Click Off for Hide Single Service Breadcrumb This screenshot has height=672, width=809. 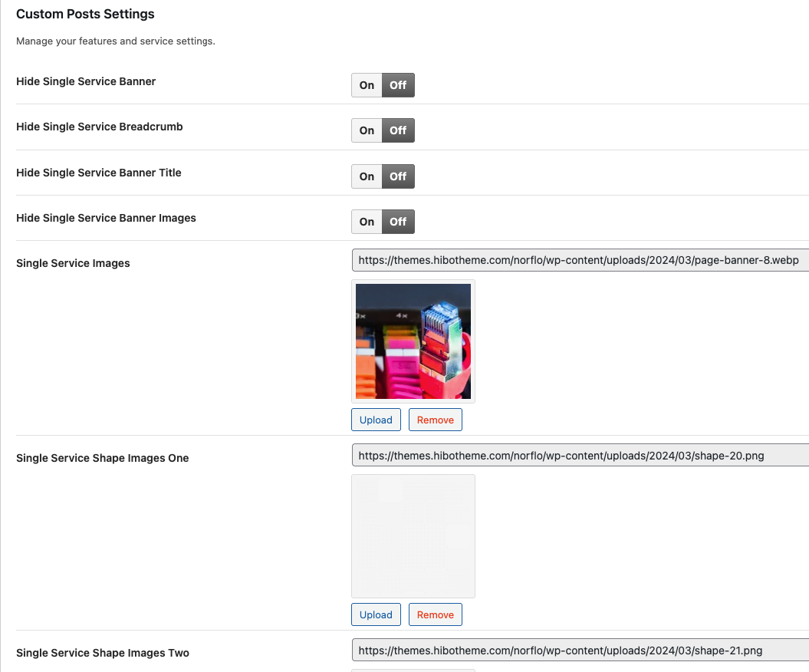(398, 130)
